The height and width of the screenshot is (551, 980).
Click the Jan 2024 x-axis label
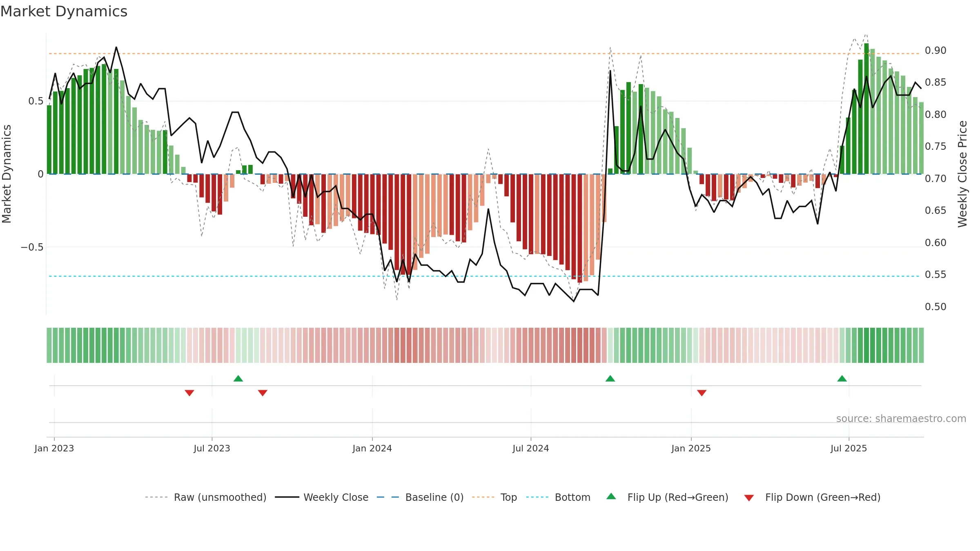pos(372,448)
